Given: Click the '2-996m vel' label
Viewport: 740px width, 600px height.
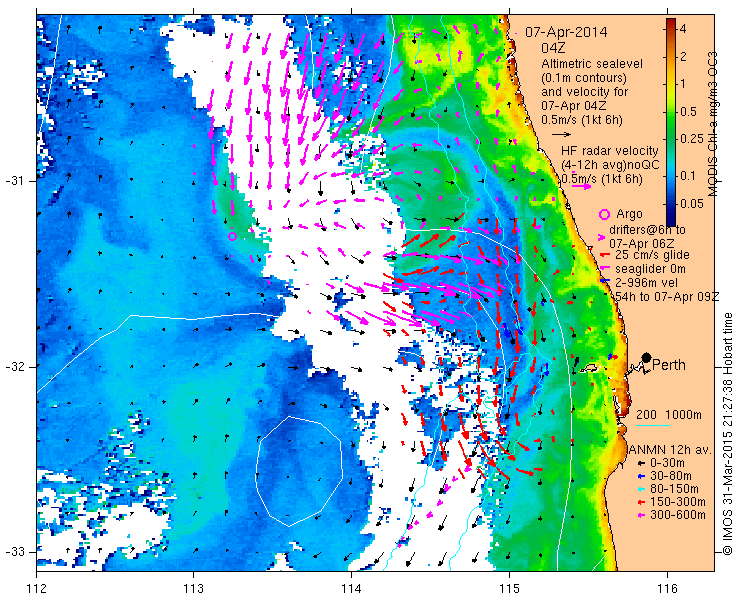Looking at the screenshot, I should click(x=647, y=283).
